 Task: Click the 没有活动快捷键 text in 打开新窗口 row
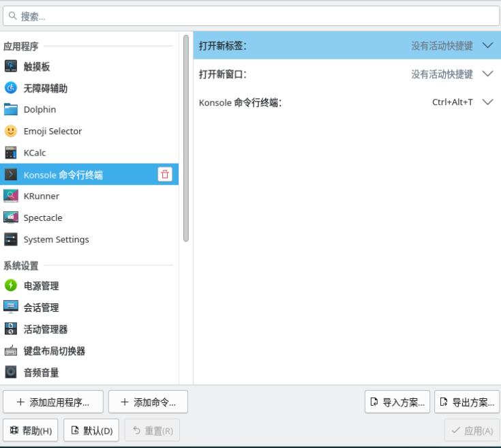click(x=442, y=74)
